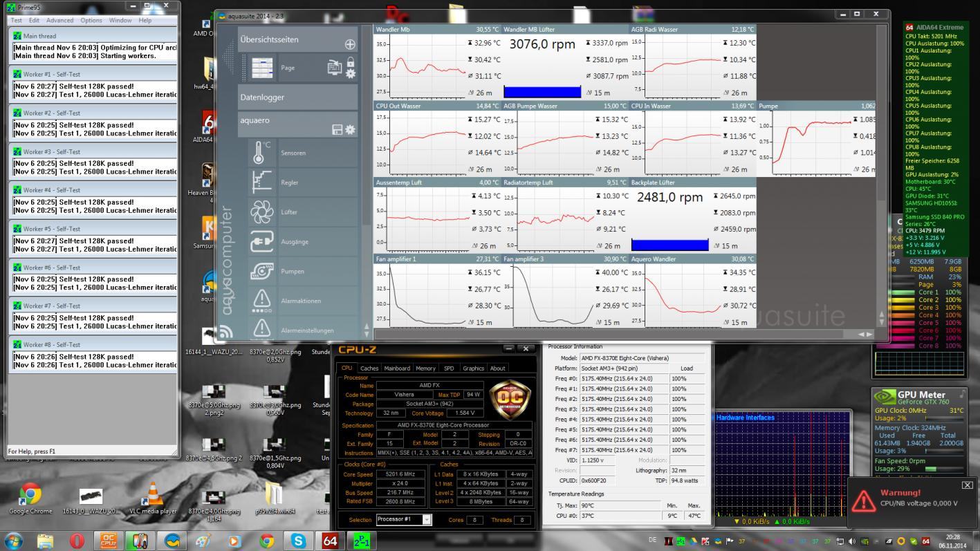Viewport: 980px width, 551px height.
Task: Switch to CPU-Z Caches tab
Action: (369, 368)
